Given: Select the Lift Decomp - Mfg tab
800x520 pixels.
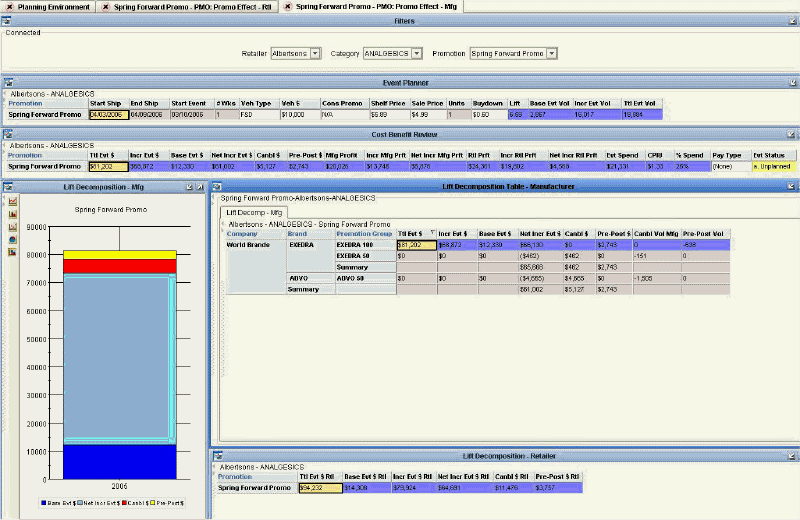Looking at the screenshot, I should coord(254,212).
